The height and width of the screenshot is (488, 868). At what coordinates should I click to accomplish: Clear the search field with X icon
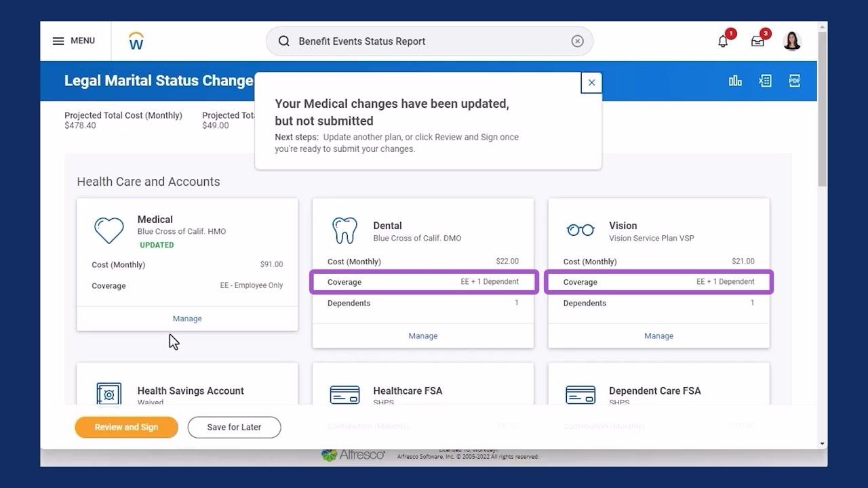coord(577,41)
